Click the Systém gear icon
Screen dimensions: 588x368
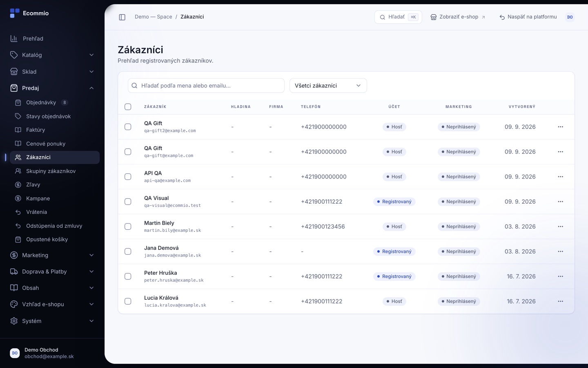point(14,321)
